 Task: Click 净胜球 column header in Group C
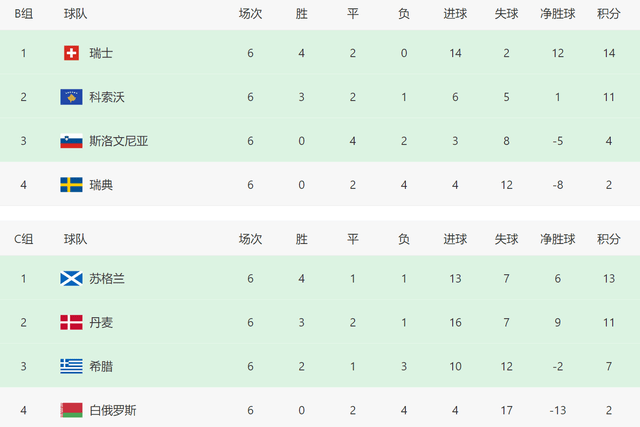point(557,239)
